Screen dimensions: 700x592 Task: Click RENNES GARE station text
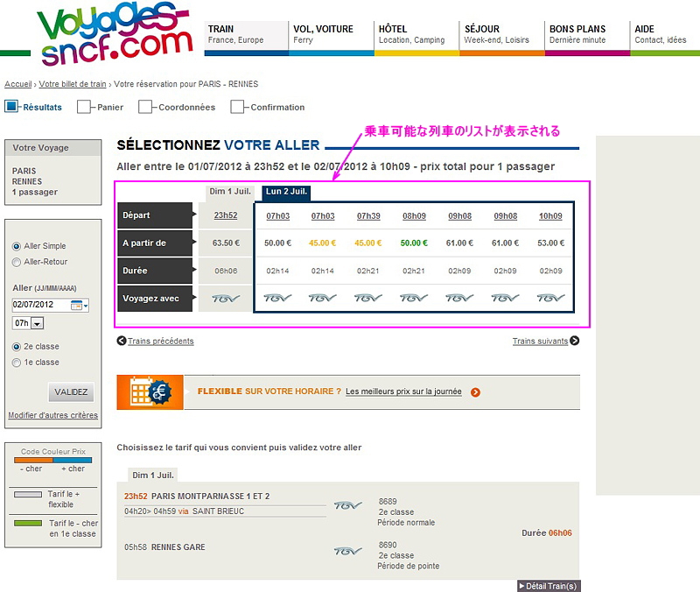point(178,547)
